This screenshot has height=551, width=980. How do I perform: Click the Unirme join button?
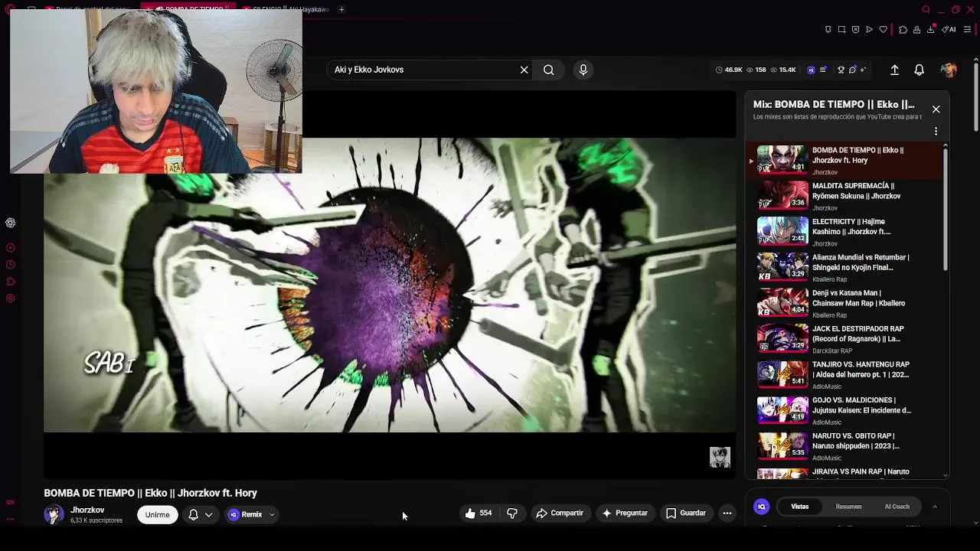point(158,515)
